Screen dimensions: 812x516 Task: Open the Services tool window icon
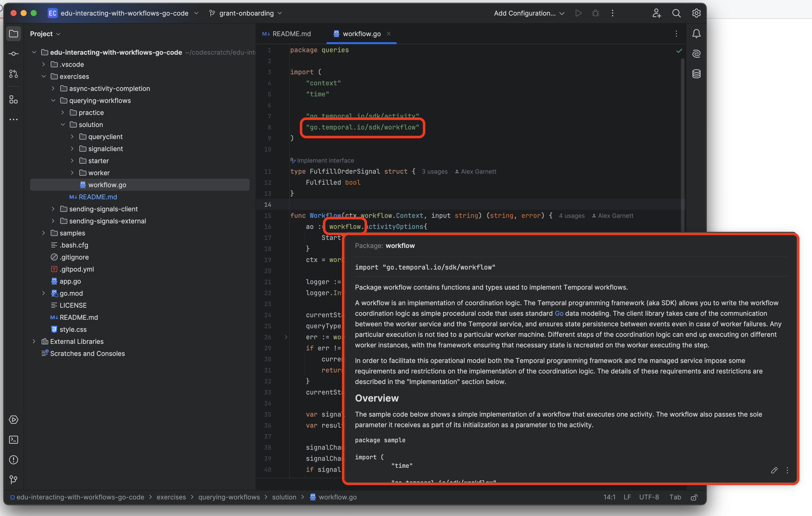(x=14, y=420)
